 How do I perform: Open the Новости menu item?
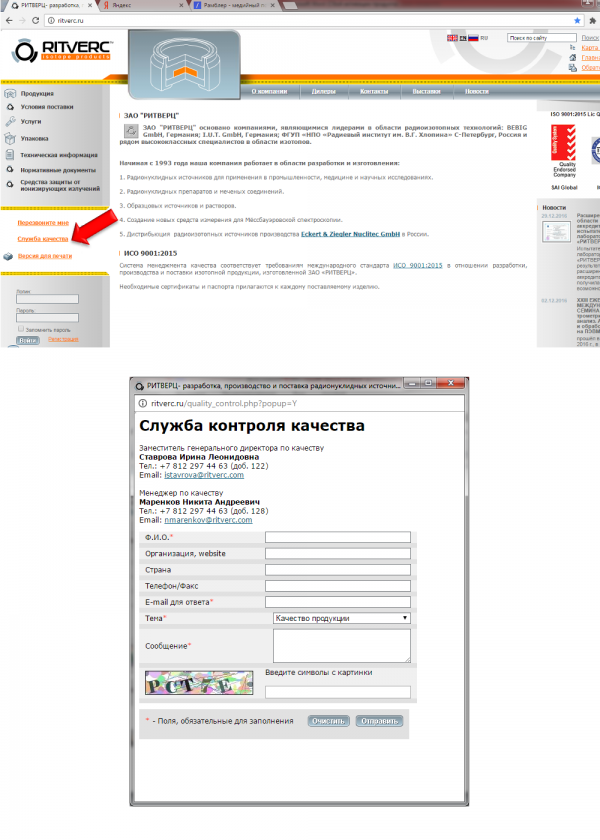pyautogui.click(x=477, y=92)
